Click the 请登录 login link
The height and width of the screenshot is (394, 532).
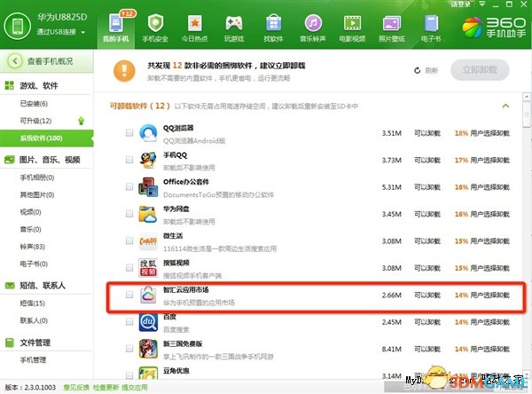click(460, 4)
